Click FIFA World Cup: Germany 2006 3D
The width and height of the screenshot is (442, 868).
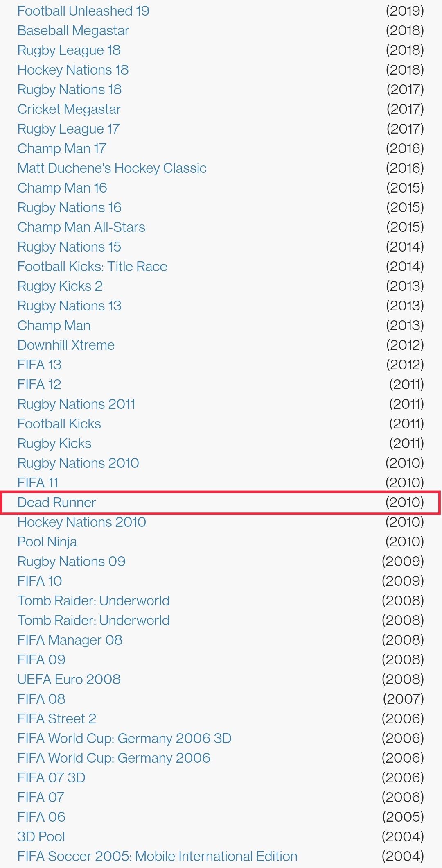[x=124, y=739]
